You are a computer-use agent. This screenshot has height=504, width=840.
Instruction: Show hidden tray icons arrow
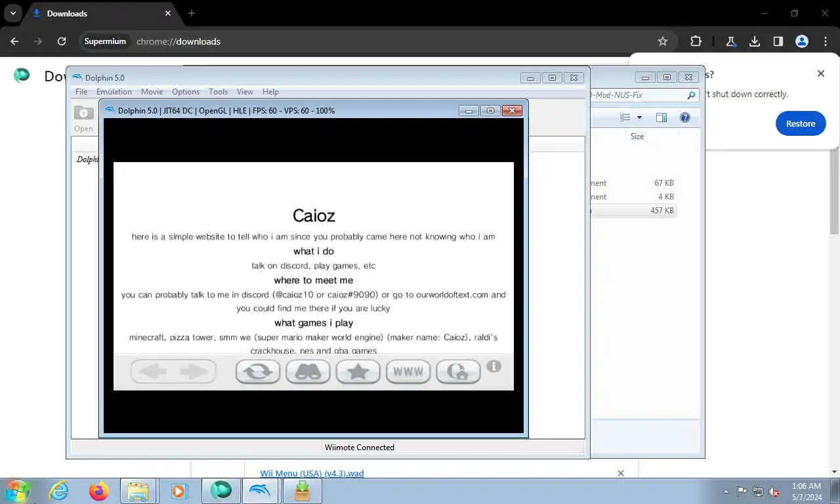tap(726, 492)
